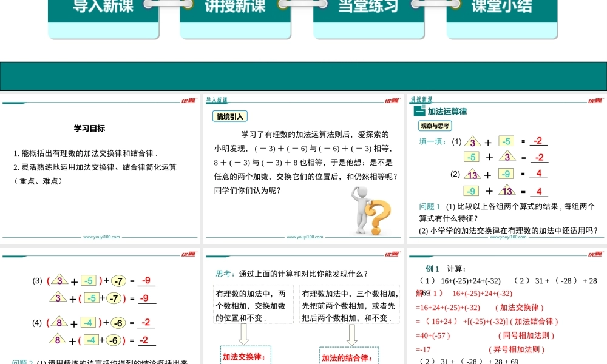Click the 观察与思考 label button
The height and width of the screenshot is (364, 607).
click(x=435, y=126)
